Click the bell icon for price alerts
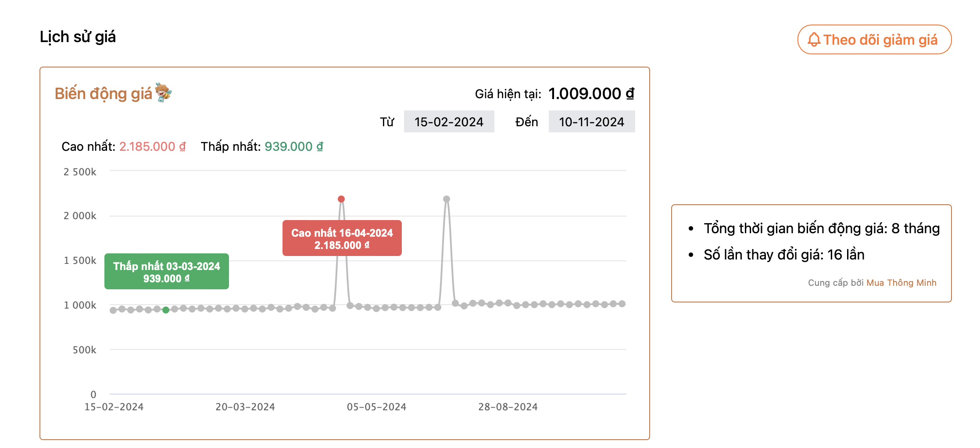The height and width of the screenshot is (448, 980). coord(814,39)
